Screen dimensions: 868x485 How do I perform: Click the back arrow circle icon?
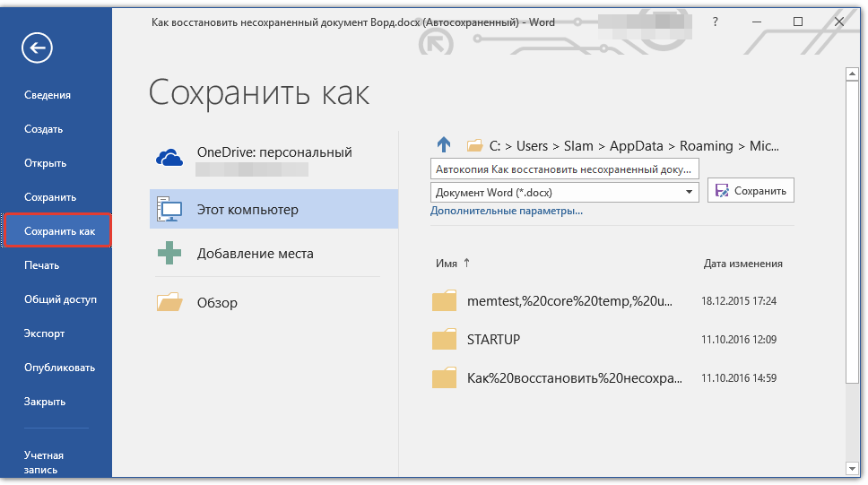(x=37, y=48)
